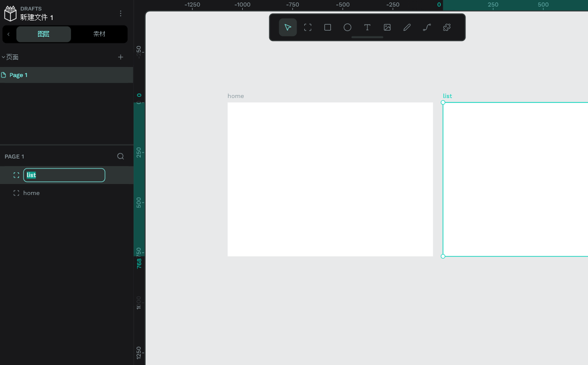This screenshot has width=588, height=365.
Task: Click the DRAFTS project label
Action: click(x=31, y=8)
